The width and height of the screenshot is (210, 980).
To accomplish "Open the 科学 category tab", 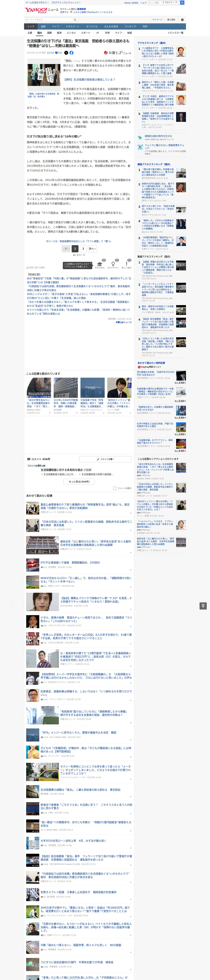I will (107, 33).
